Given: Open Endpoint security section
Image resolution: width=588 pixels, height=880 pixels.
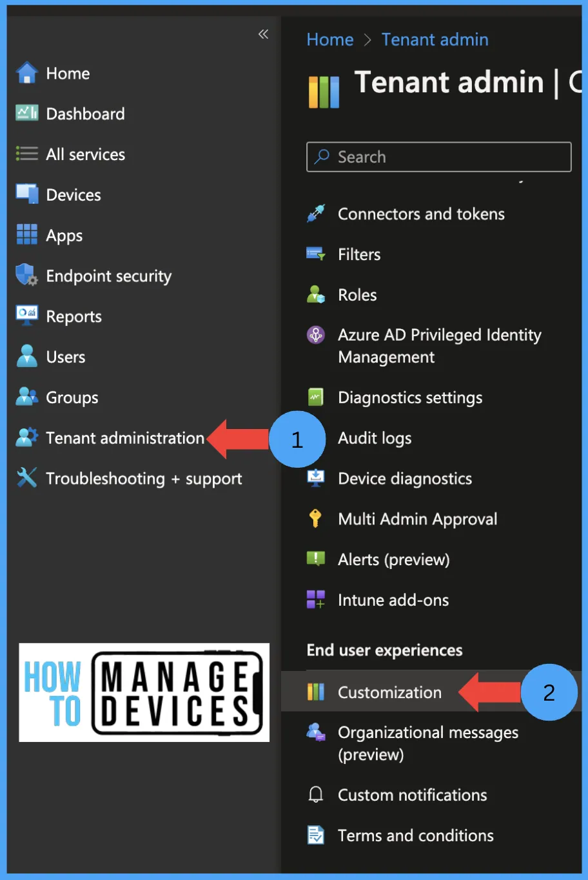Looking at the screenshot, I should [109, 276].
